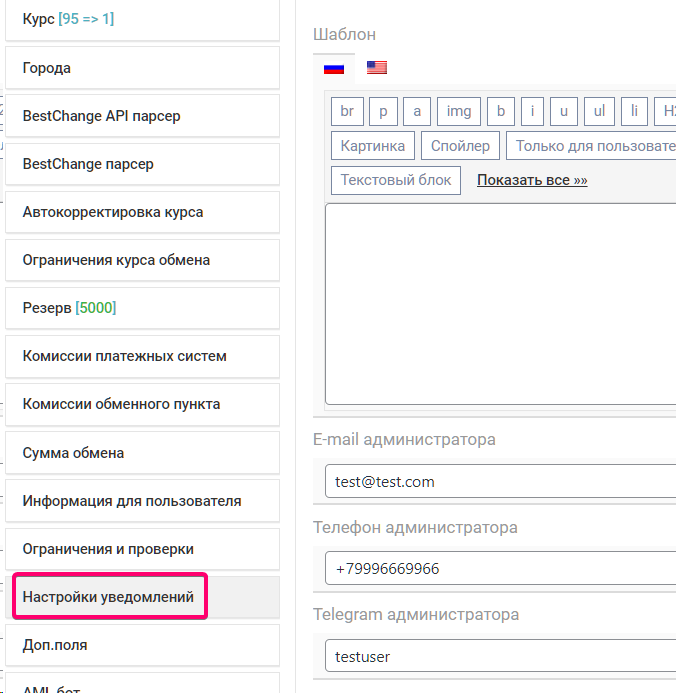Open Настройки уведомлений menu item
The width and height of the screenshot is (676, 693).
[109, 597]
